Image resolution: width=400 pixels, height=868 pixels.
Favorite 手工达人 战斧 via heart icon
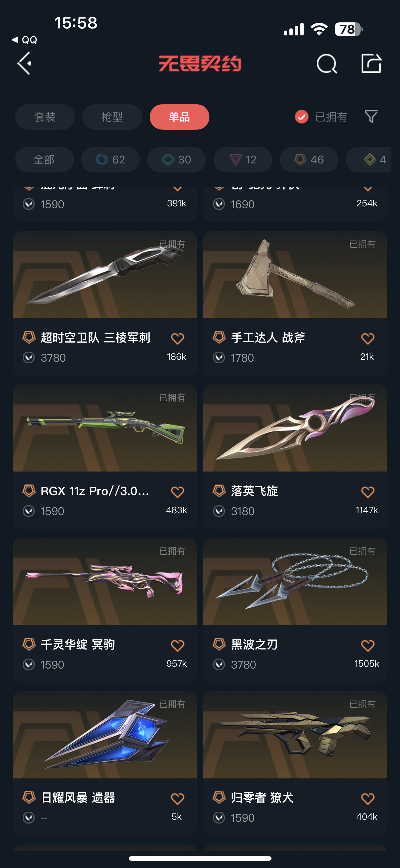368,338
